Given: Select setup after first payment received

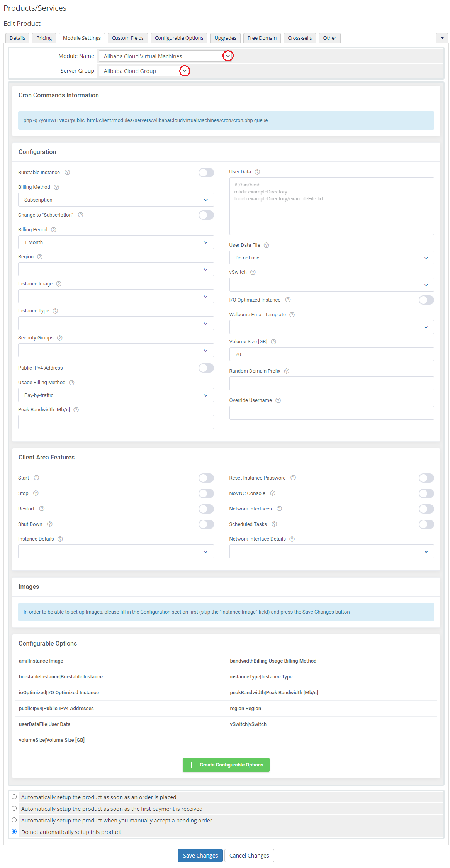Looking at the screenshot, I should [14, 808].
